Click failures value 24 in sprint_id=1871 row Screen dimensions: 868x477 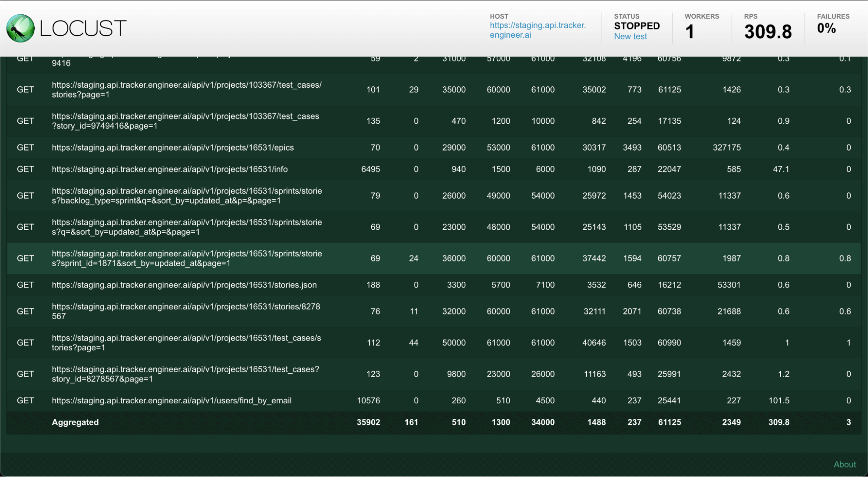pos(413,258)
